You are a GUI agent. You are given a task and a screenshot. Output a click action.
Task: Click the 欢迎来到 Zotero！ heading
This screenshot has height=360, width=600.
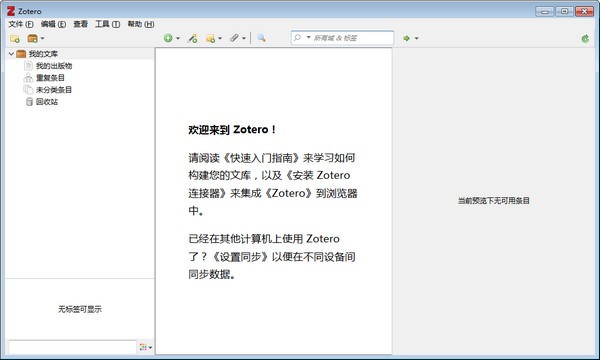pyautogui.click(x=232, y=130)
